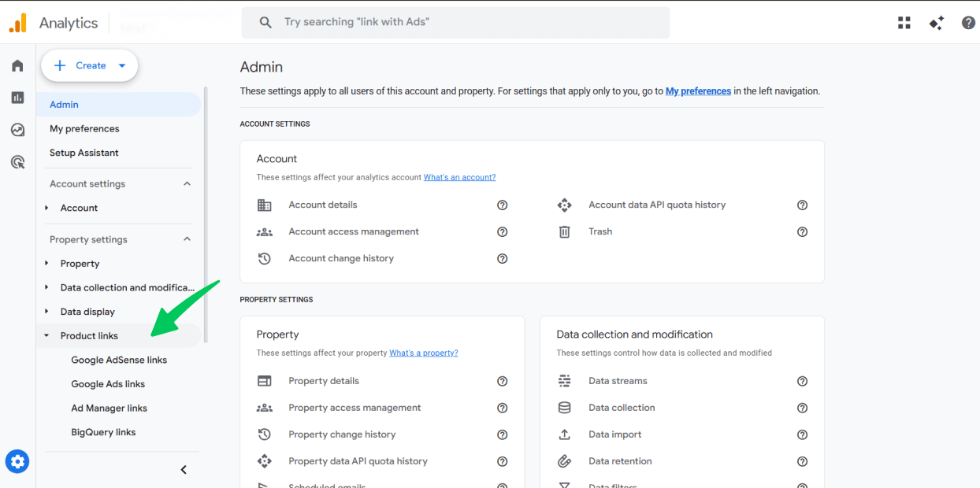This screenshot has width=980, height=488.
Task: Open My preferences in the sidebar
Action: pyautogui.click(x=84, y=129)
